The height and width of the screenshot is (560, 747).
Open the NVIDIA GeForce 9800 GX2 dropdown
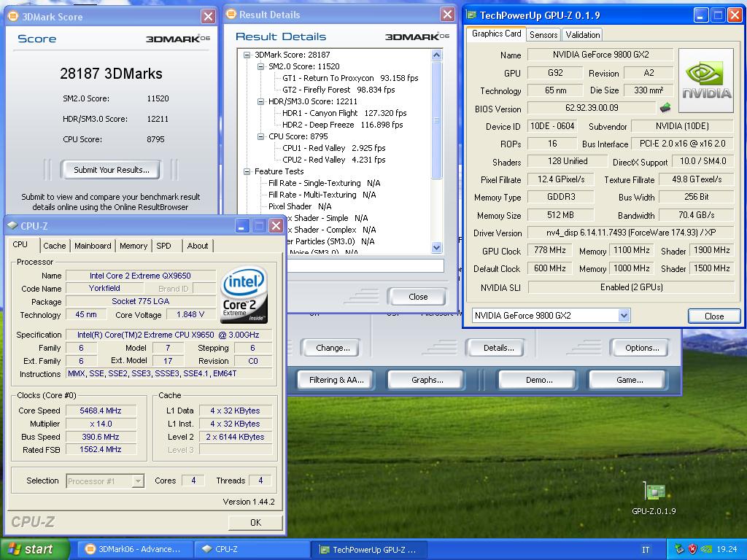(624, 315)
